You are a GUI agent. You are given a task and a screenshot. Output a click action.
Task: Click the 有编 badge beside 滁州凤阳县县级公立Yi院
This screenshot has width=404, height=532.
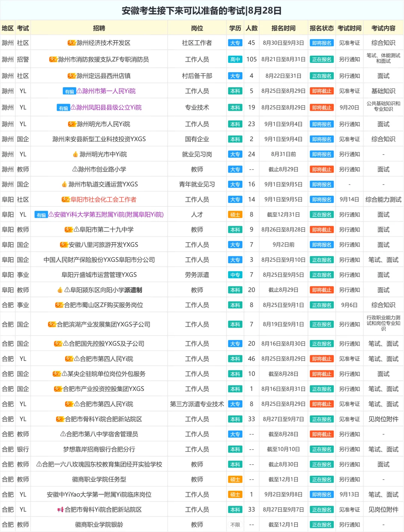click(x=63, y=108)
